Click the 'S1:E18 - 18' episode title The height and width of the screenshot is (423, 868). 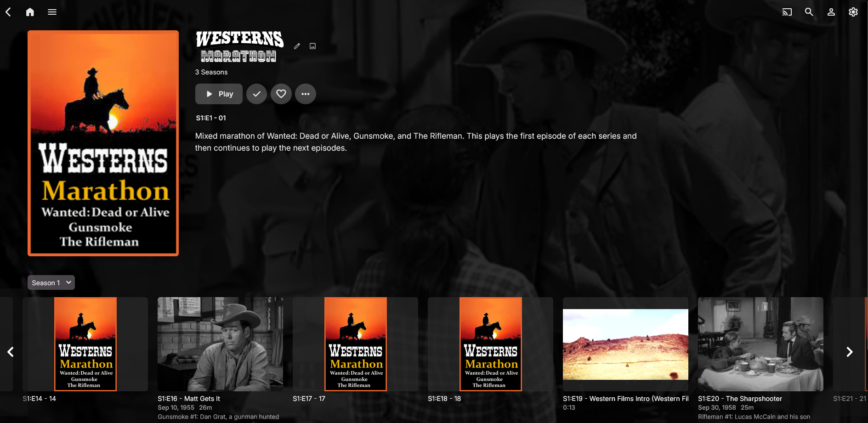tap(444, 399)
